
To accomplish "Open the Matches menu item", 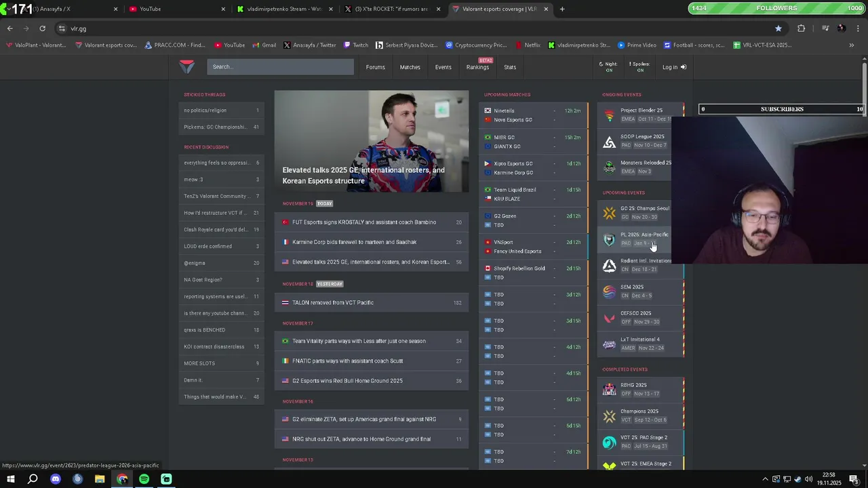I will click(x=410, y=67).
